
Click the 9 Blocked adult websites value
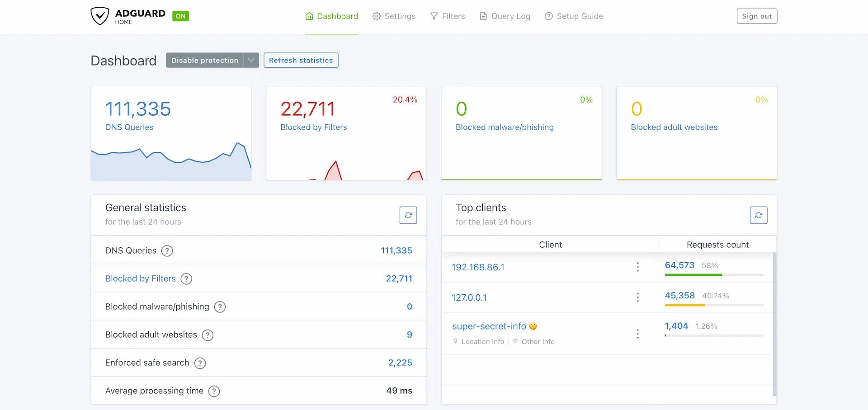[410, 335]
